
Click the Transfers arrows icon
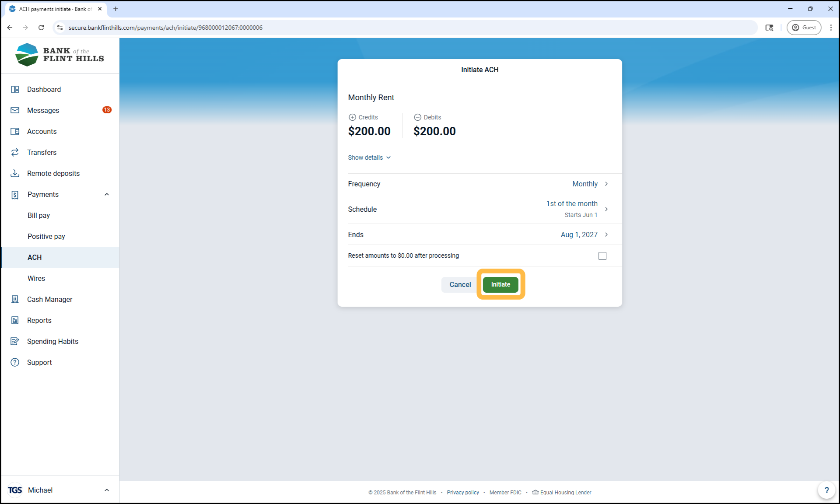15,152
